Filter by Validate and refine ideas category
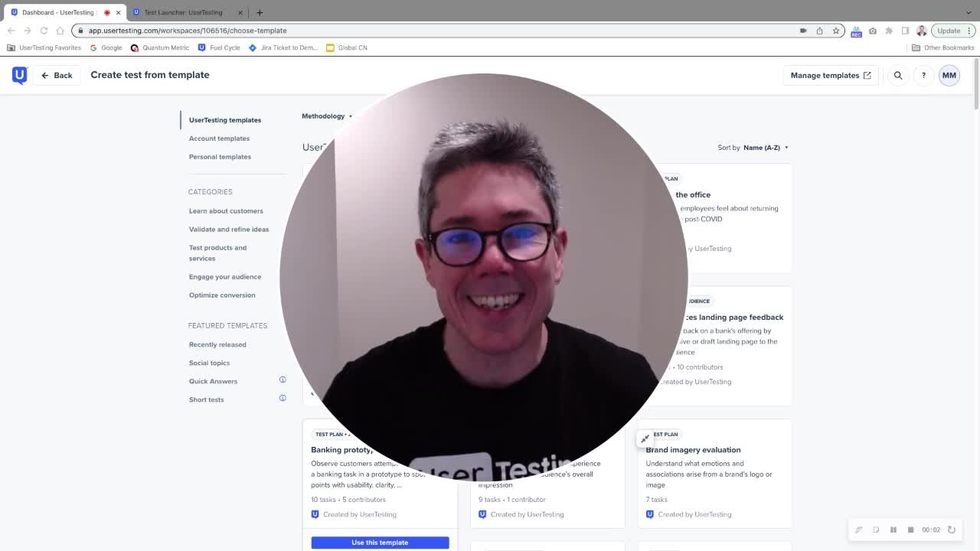This screenshot has width=980, height=551. [229, 230]
